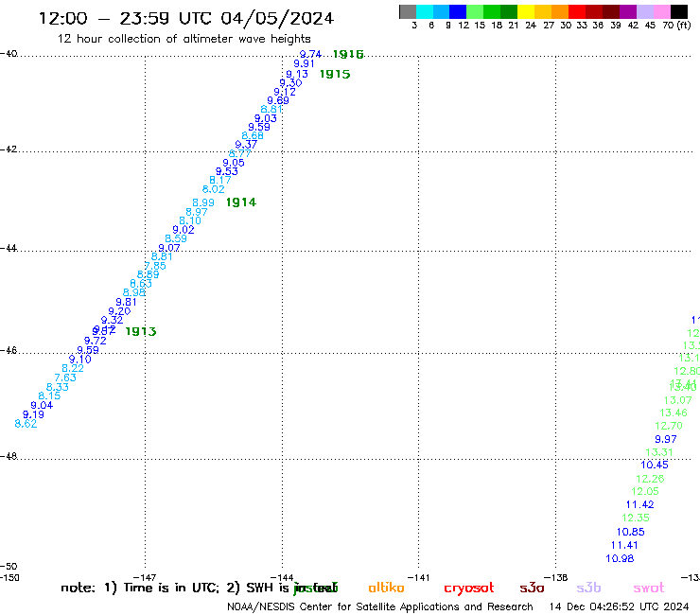Select the value 12.05
700x615 pixels.
(645, 491)
